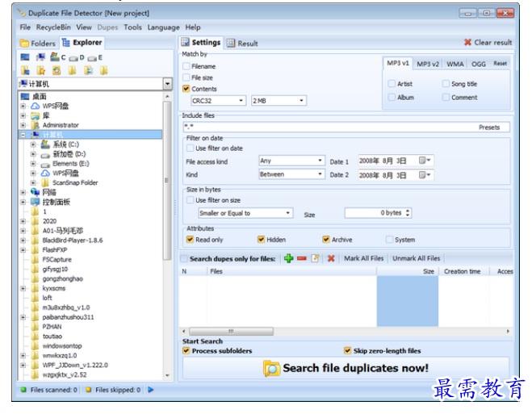532x414 pixels.
Task: Click the blue play arrow in status bar
Action: click(151, 390)
